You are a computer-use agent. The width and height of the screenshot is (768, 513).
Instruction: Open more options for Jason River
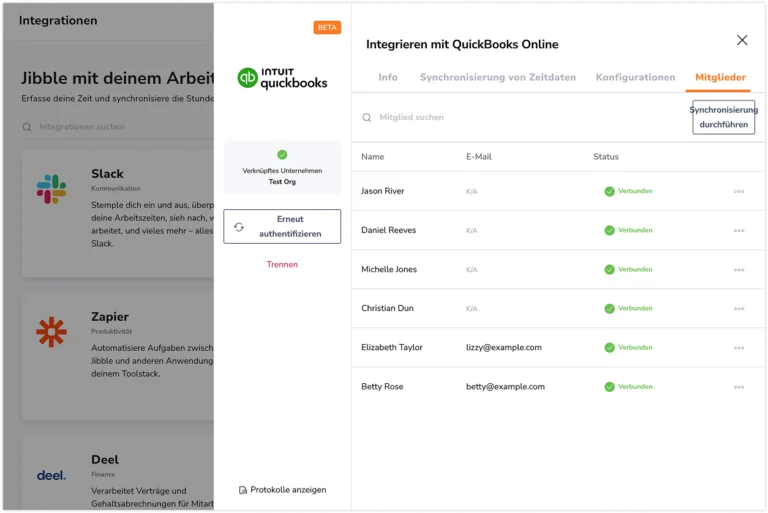pos(739,191)
